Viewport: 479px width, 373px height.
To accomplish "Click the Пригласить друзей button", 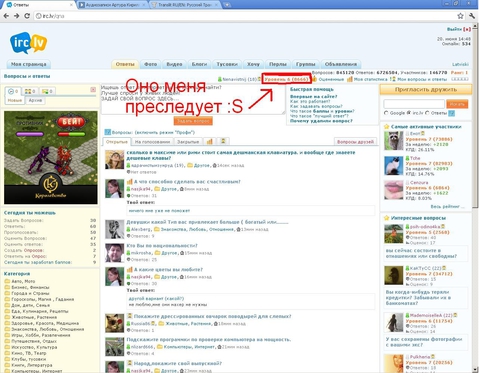I will [426, 89].
